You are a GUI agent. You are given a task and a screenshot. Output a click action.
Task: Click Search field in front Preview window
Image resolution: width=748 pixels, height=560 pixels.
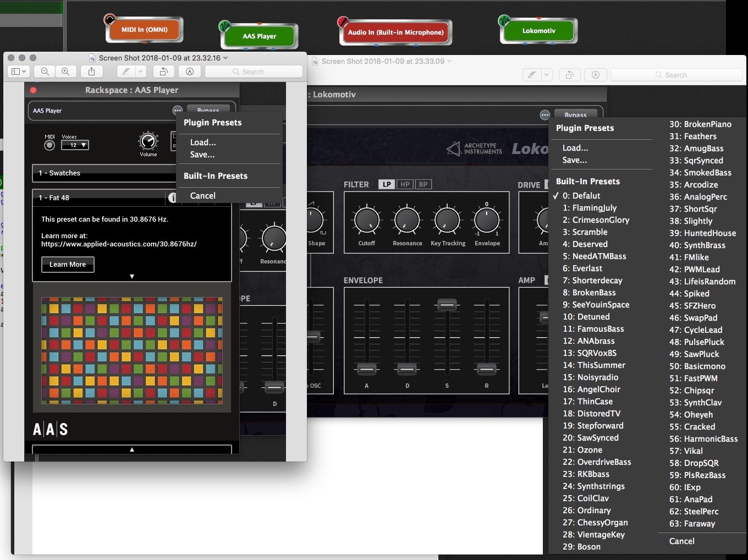[x=254, y=72]
